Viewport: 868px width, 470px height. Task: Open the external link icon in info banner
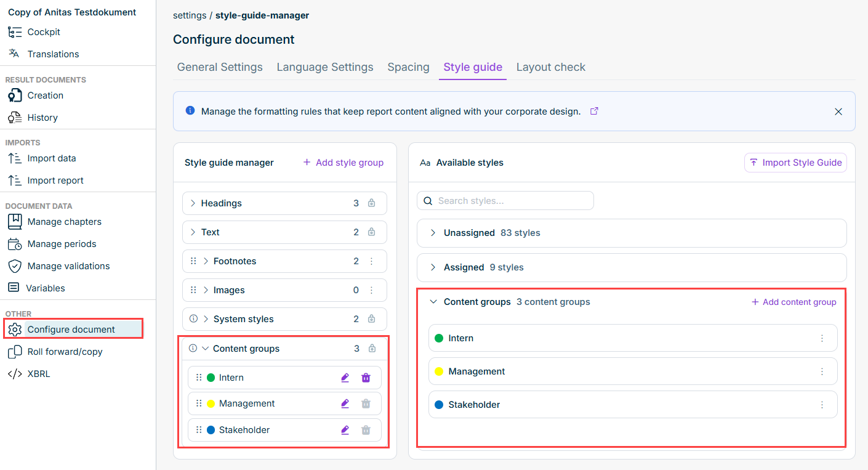[x=594, y=111]
